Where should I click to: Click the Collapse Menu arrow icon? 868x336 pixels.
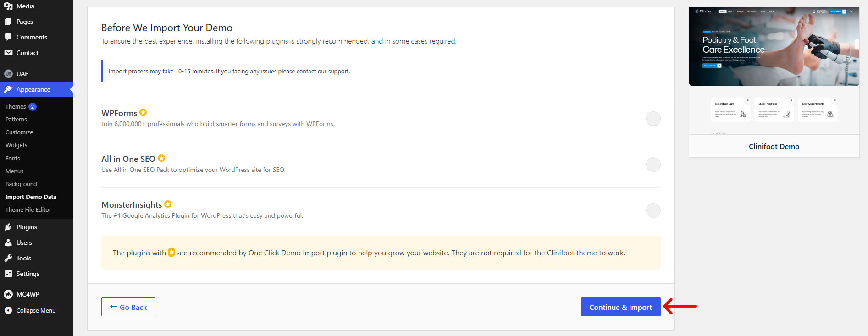click(8, 310)
